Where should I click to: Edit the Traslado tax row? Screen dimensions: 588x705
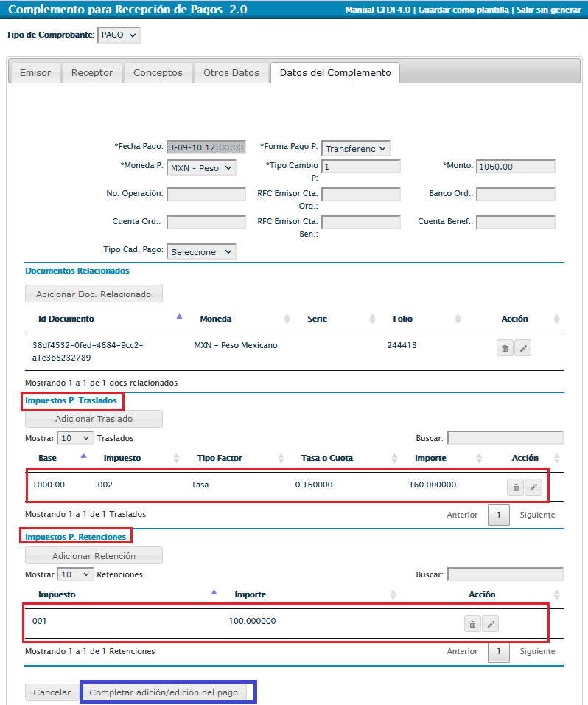pyautogui.click(x=534, y=487)
